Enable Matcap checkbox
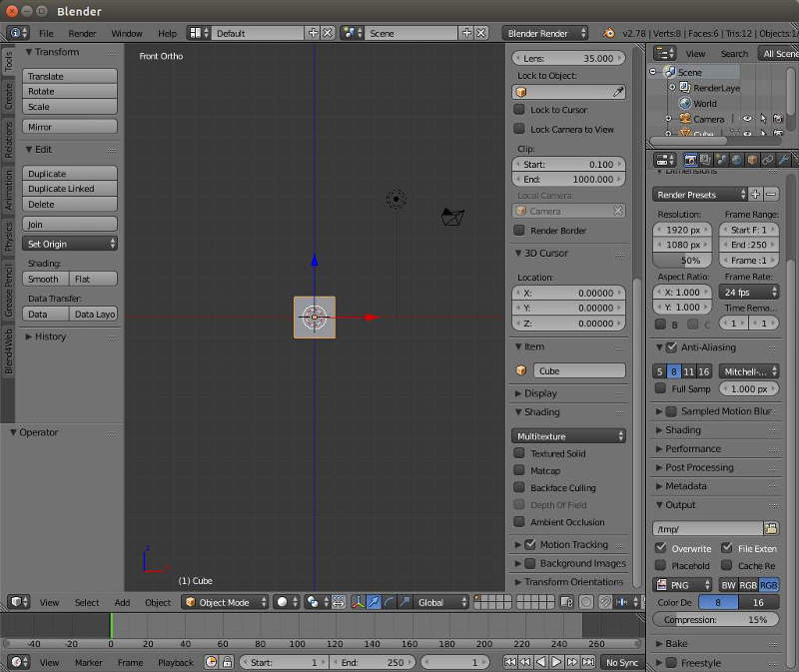Image resolution: width=799 pixels, height=672 pixels. click(518, 469)
